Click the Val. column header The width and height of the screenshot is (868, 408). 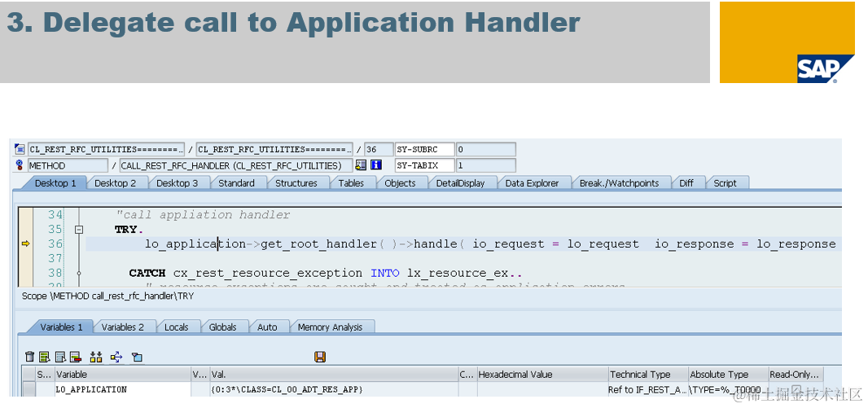(x=333, y=375)
